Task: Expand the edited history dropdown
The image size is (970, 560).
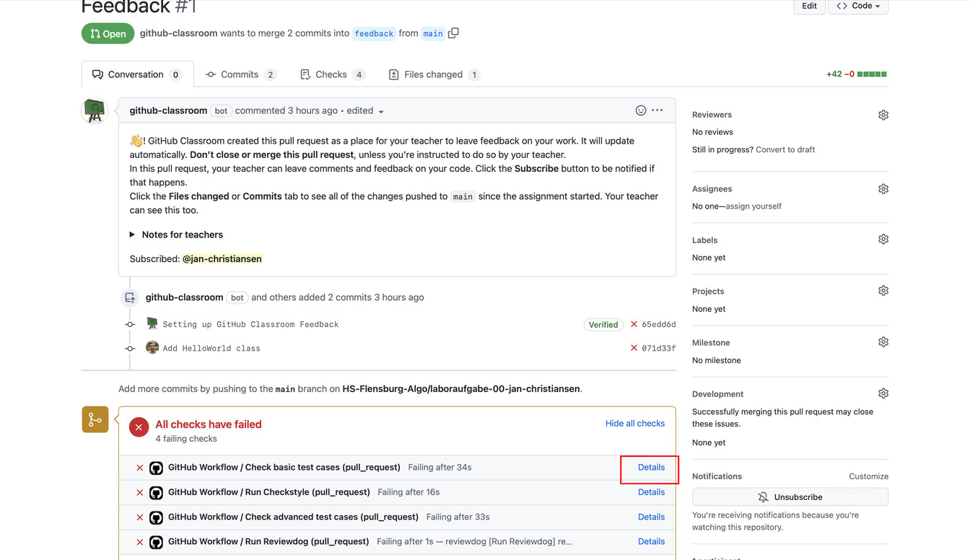Action: tap(380, 112)
